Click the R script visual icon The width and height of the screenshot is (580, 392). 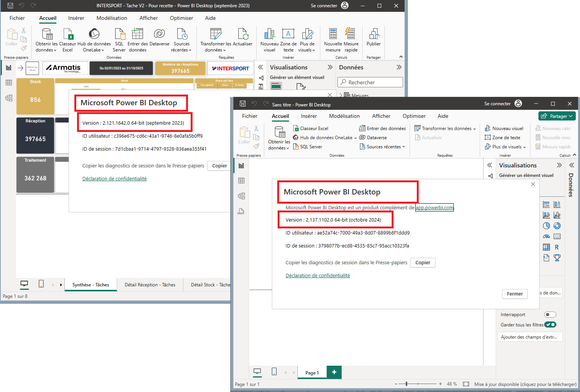[557, 247]
